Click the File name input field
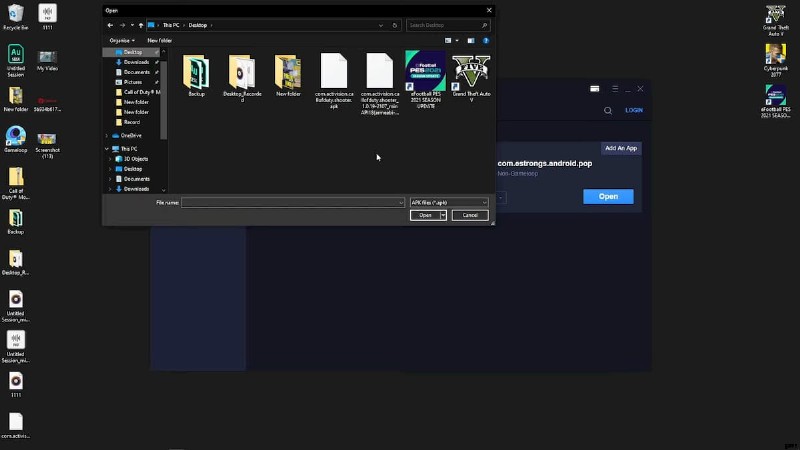The image size is (800, 450). point(292,203)
